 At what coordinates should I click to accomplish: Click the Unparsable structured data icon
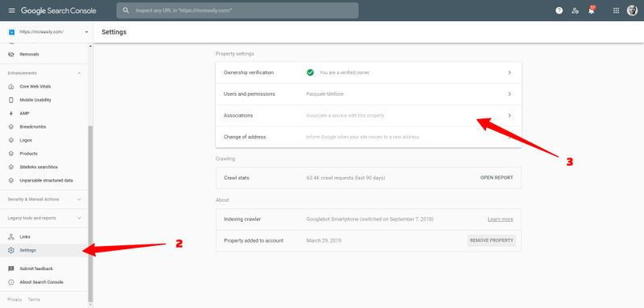click(x=11, y=180)
